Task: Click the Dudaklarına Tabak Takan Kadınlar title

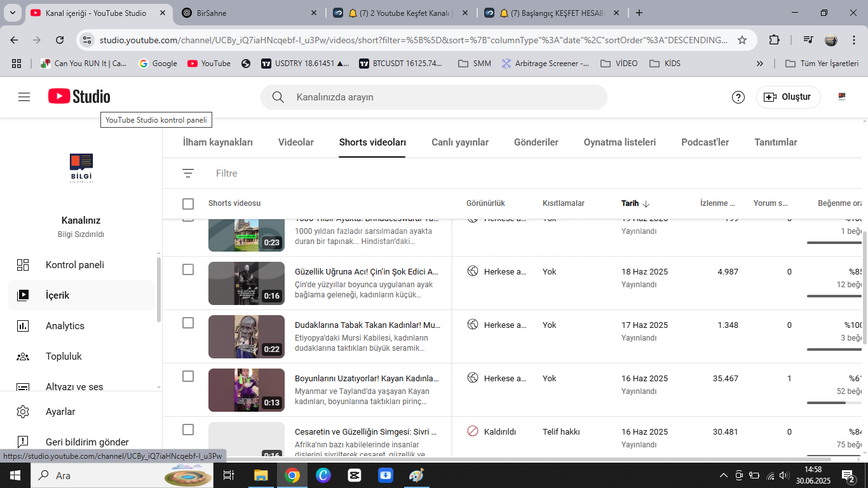Action: (x=367, y=325)
